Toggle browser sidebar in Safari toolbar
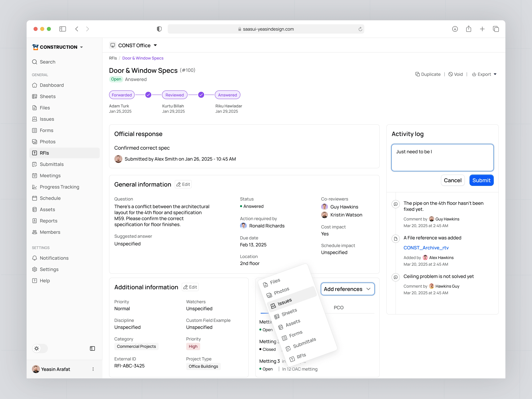 63,29
